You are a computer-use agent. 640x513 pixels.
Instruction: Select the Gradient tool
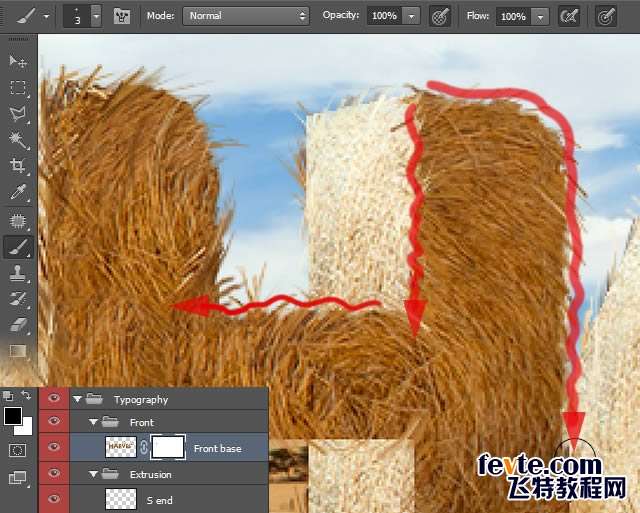pos(18,351)
